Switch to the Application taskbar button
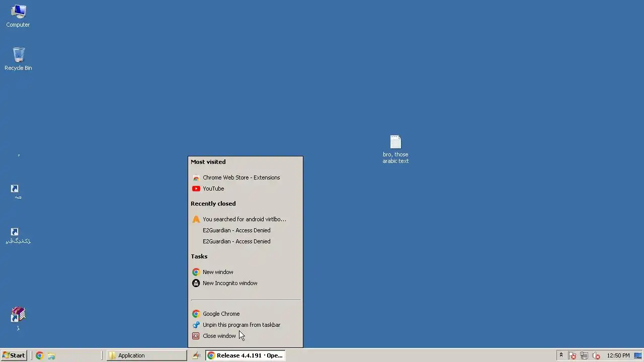 pos(146,355)
